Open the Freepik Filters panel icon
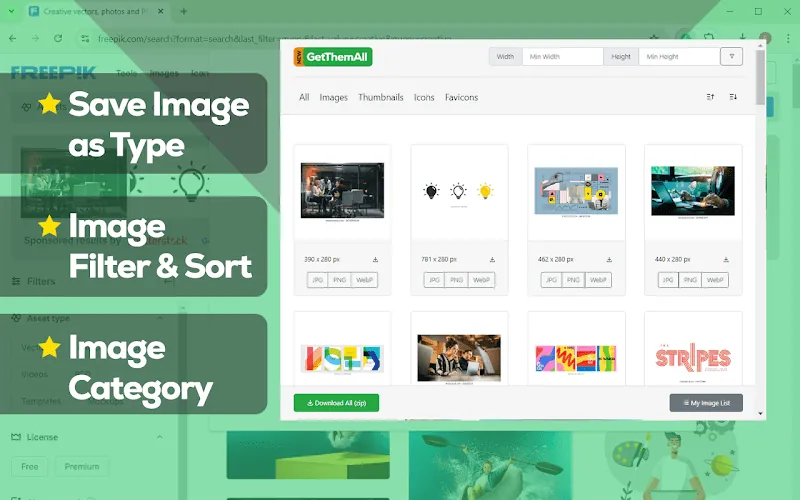Viewport: 800px width, 500px height. pyautogui.click(x=16, y=281)
